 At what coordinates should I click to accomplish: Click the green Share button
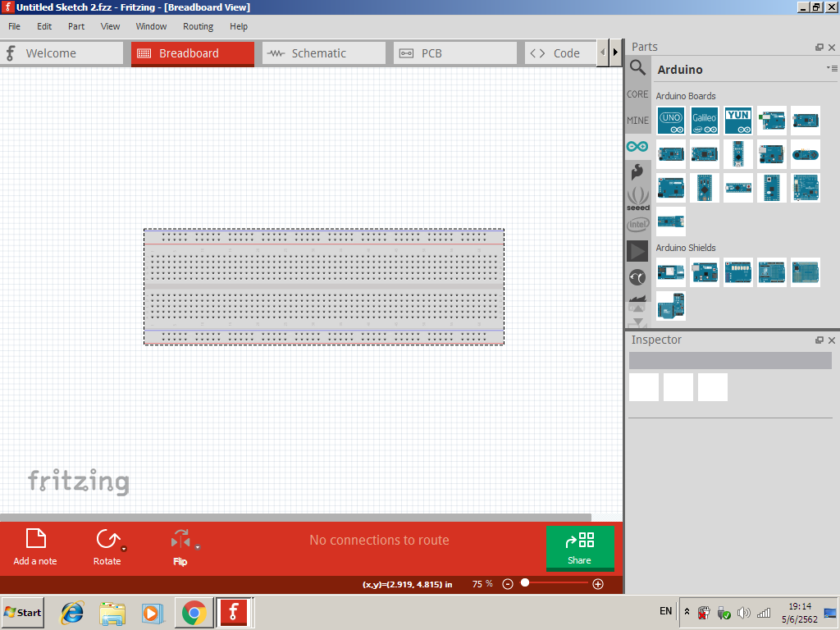coord(580,549)
